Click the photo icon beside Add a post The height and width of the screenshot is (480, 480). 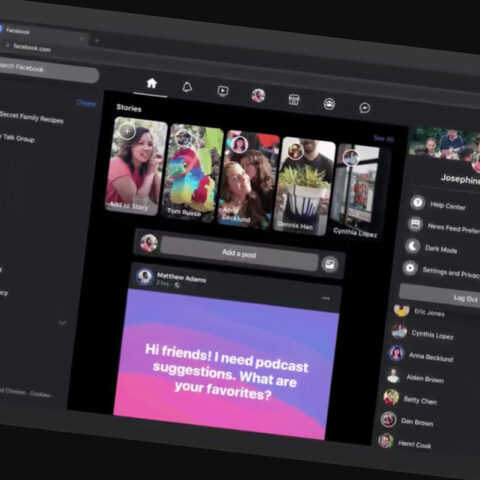tap(330, 264)
